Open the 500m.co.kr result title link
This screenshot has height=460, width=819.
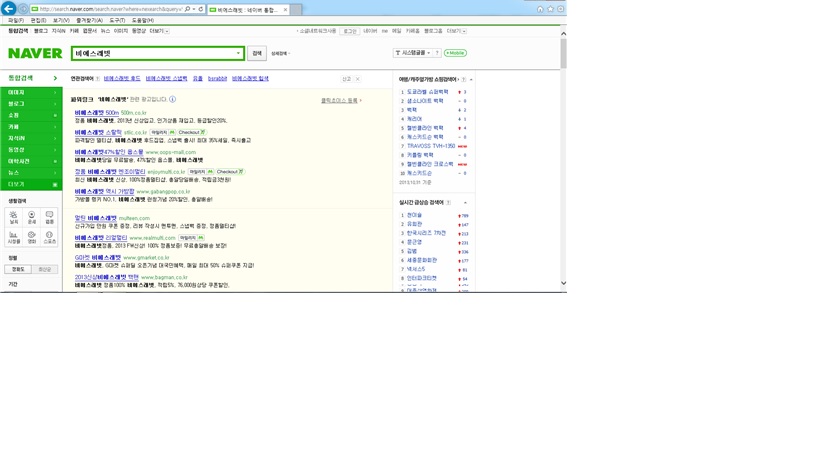(x=97, y=113)
